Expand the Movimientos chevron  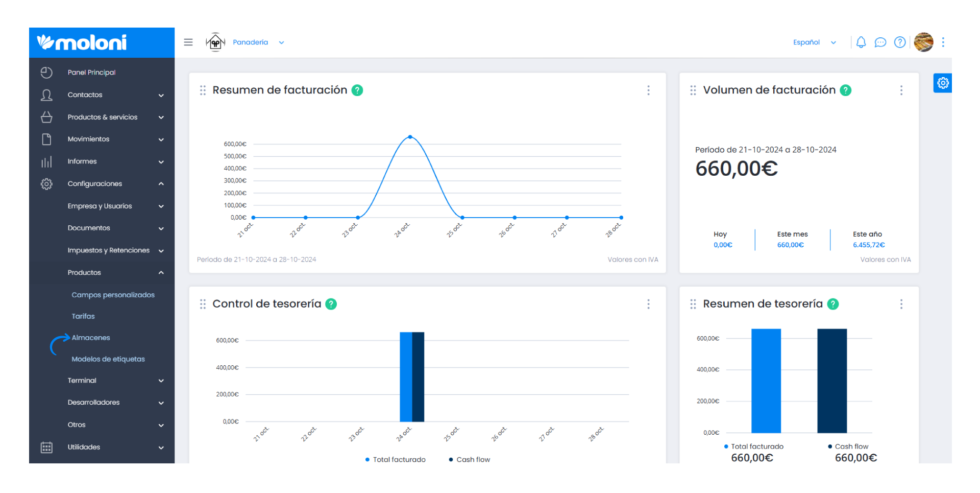pos(161,139)
